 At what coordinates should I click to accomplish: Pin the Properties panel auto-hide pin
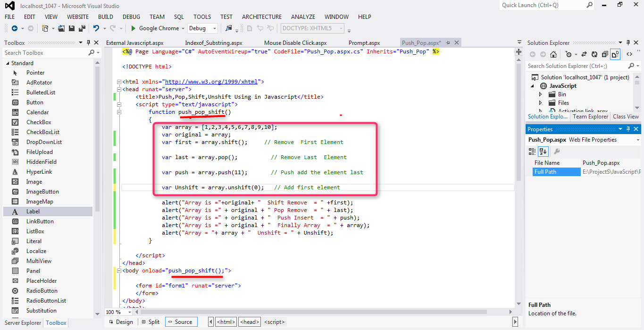click(628, 129)
